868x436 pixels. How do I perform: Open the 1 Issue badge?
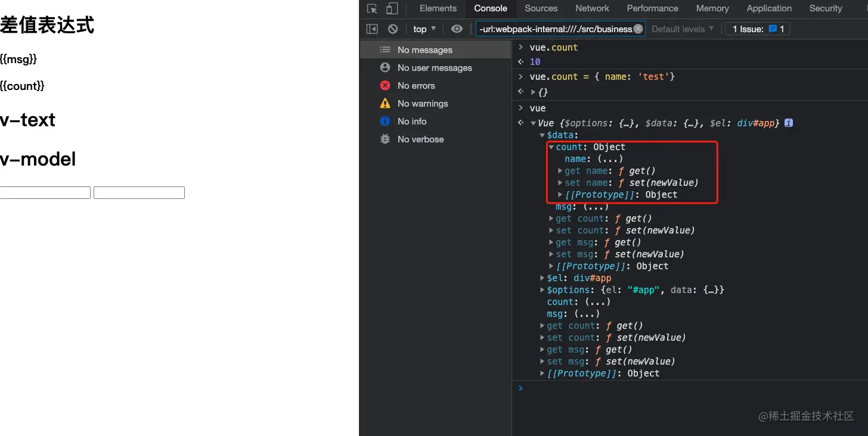click(757, 29)
